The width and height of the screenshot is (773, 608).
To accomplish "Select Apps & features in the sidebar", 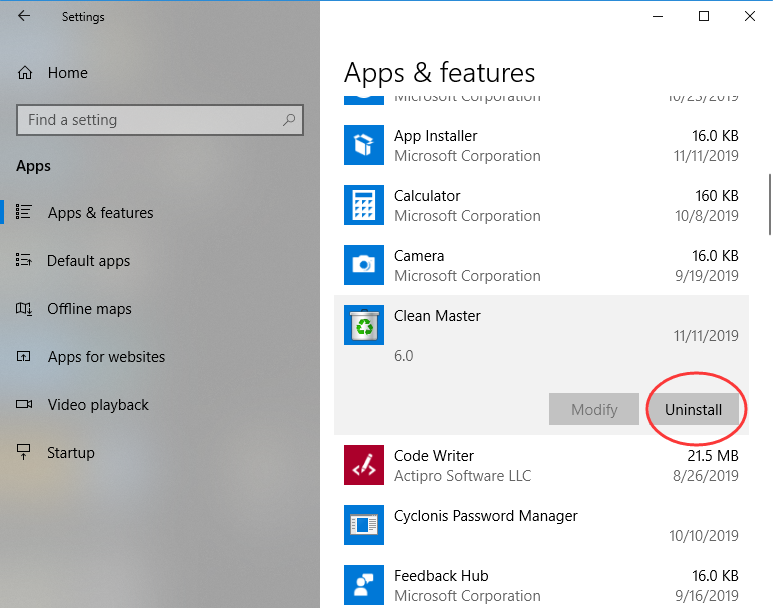I will tap(101, 213).
